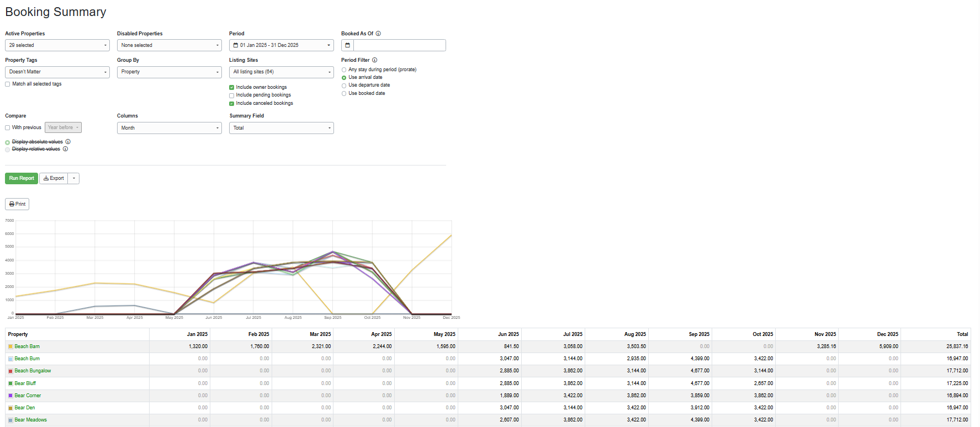Viewport: 980px width, 427px height.
Task: Click Bear Corner total 16,894.00
Action: 957,396
